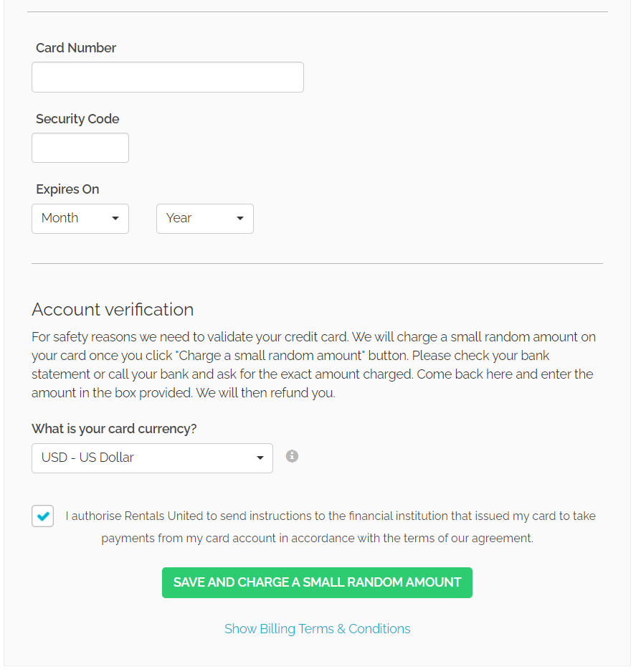The width and height of the screenshot is (636, 672).
Task: Click the Card Number label
Action: pyautogui.click(x=76, y=48)
